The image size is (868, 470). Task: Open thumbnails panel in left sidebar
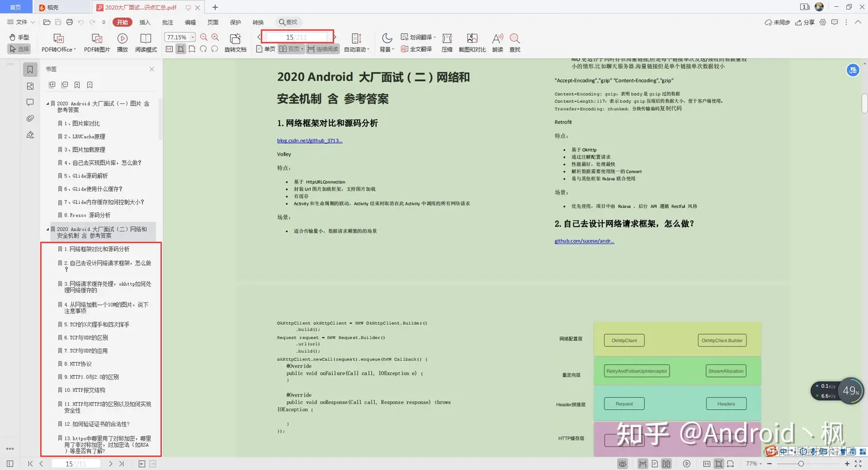coord(30,86)
